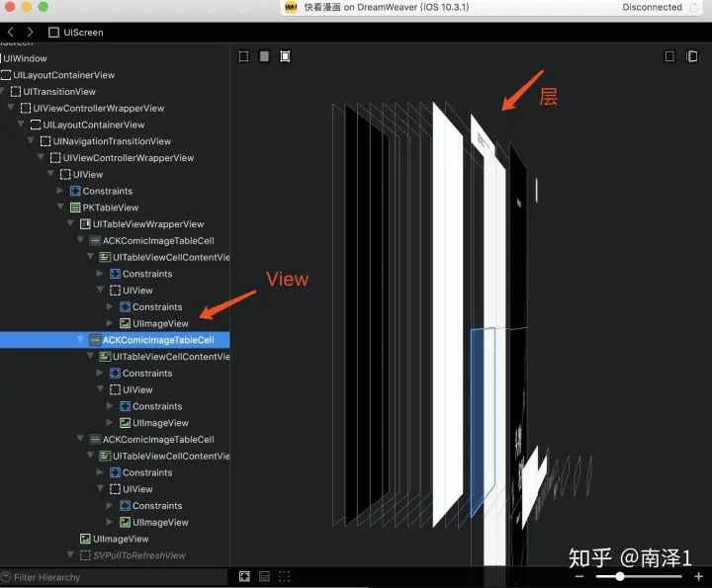Click the zoom slider knob
Viewport: 712px width, 588px height.
620,577
